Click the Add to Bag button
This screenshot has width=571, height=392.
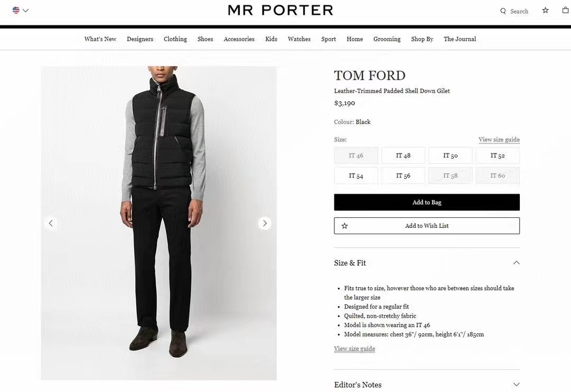(x=427, y=203)
